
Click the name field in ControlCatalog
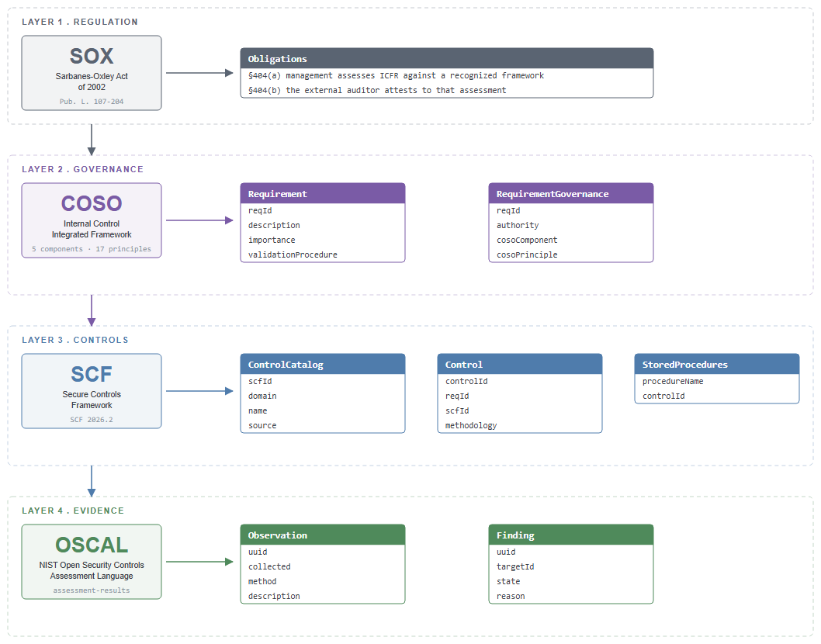(x=323, y=411)
